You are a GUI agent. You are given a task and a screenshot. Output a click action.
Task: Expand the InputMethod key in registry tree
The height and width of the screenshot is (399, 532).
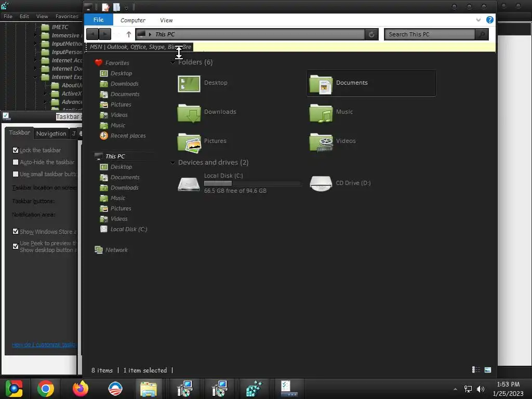[x=35, y=44]
